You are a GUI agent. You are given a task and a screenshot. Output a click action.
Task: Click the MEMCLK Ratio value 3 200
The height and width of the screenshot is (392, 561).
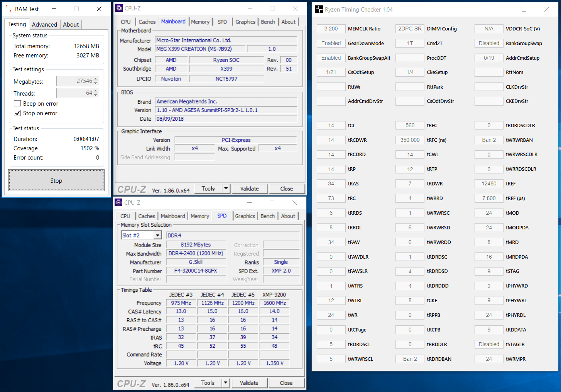(331, 29)
